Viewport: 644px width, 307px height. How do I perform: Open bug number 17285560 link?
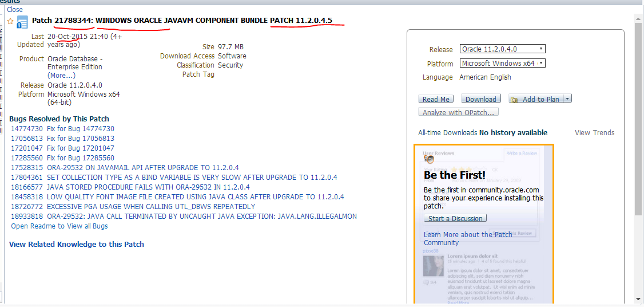27,158
